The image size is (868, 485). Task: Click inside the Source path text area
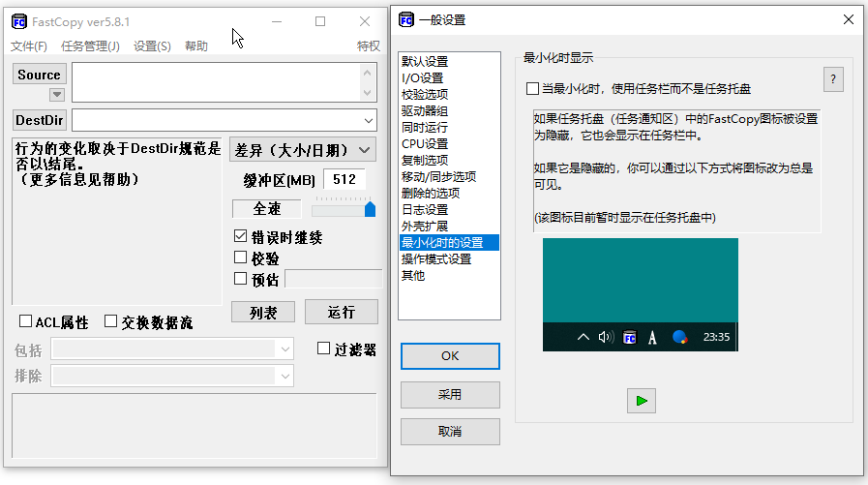[216, 82]
